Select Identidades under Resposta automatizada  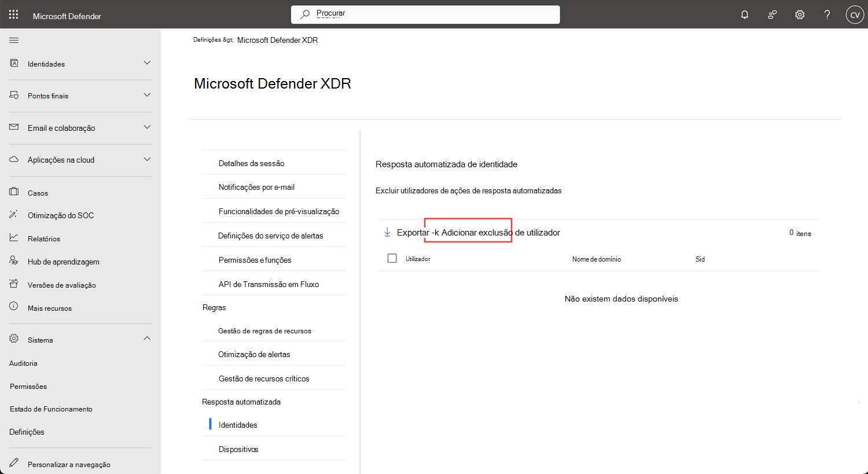(x=238, y=425)
